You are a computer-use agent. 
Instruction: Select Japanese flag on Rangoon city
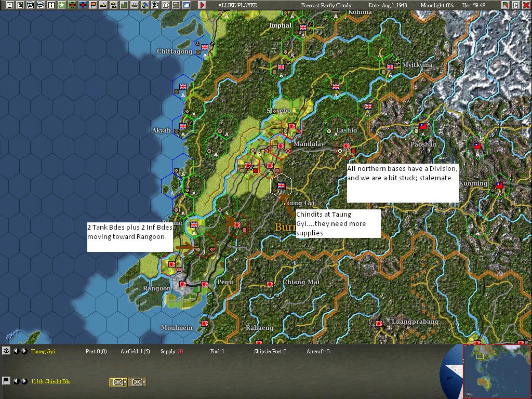coord(183,284)
